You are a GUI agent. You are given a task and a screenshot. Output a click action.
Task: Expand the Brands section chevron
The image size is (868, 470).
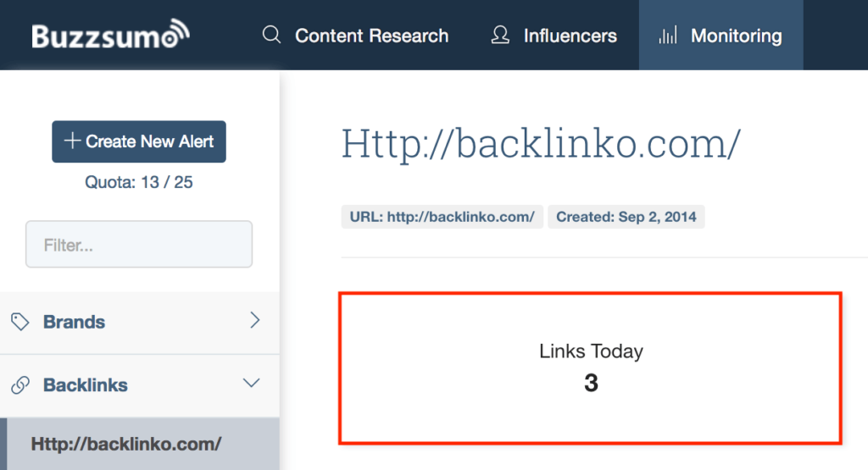[x=254, y=321]
